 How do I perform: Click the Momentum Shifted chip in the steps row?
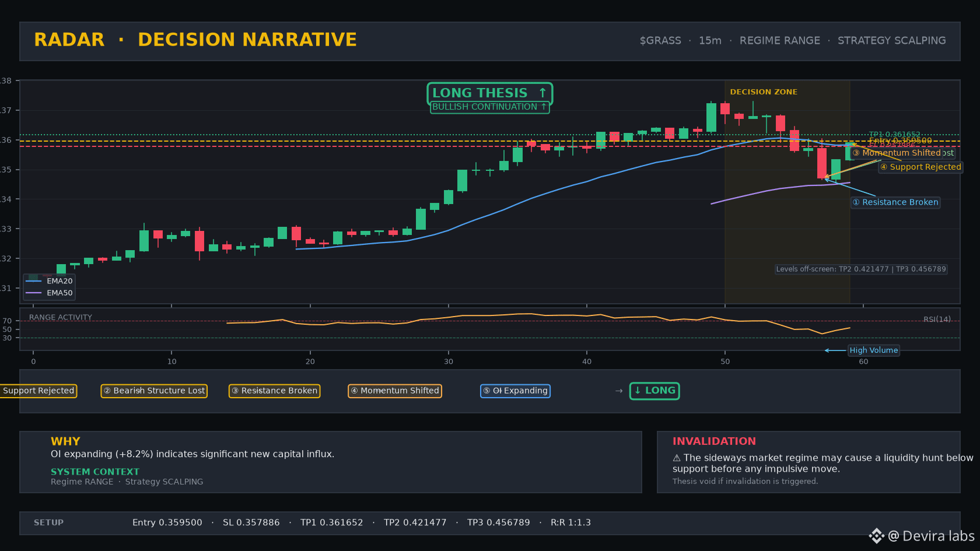[x=395, y=391]
